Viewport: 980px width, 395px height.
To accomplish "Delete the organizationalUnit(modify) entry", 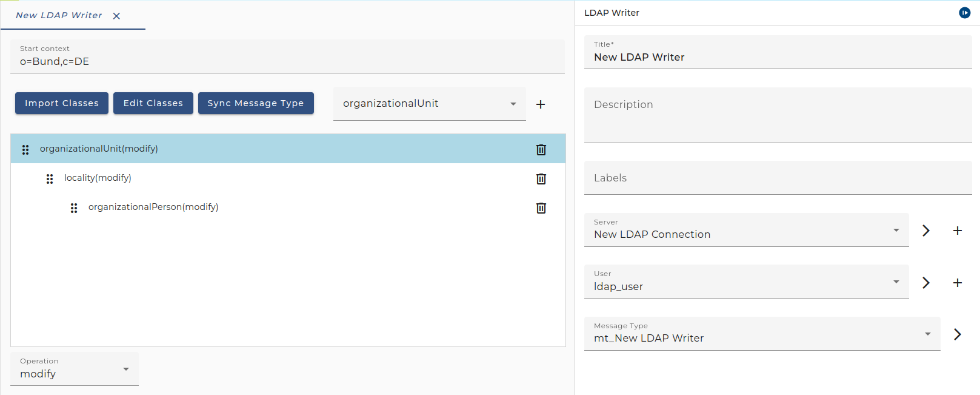I will click(x=541, y=149).
